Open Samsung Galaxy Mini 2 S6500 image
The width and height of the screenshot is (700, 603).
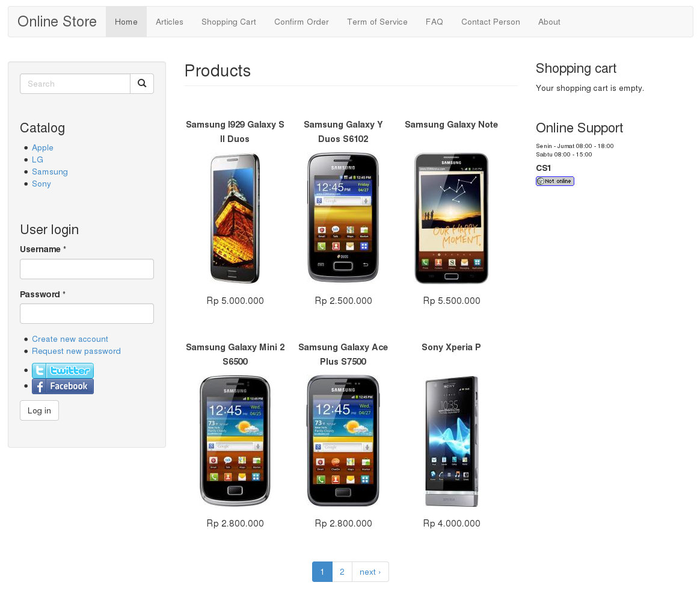[x=235, y=441]
